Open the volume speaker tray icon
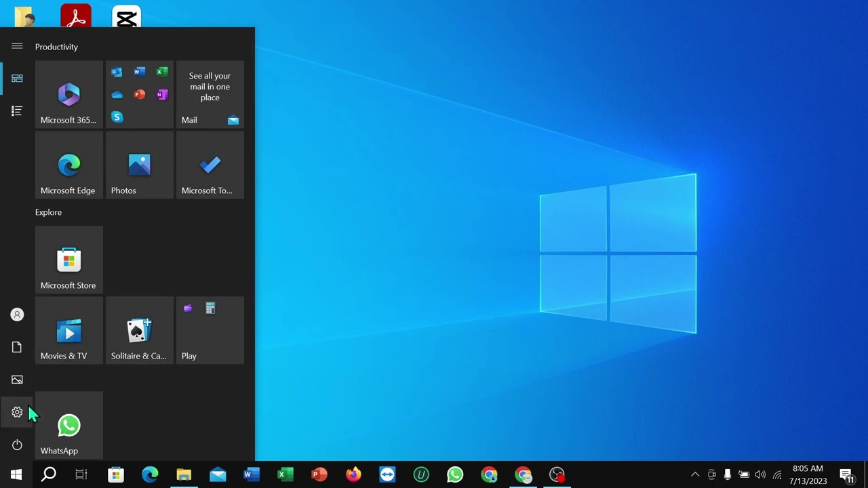868x488 pixels. 760,474
